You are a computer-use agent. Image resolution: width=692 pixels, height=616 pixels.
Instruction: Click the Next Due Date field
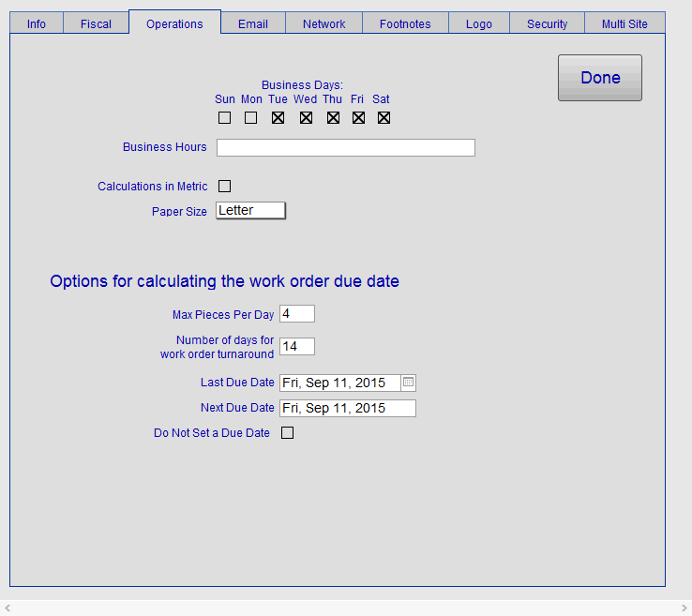347,409
